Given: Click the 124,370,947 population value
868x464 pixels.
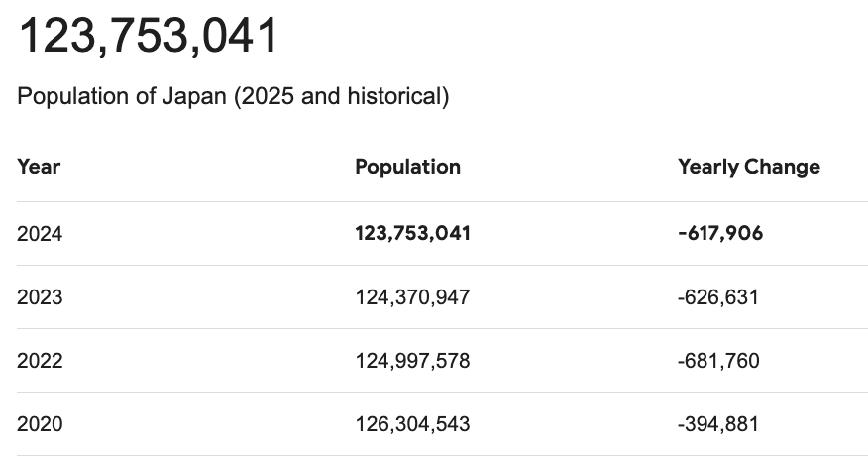Looking at the screenshot, I should (x=412, y=297).
